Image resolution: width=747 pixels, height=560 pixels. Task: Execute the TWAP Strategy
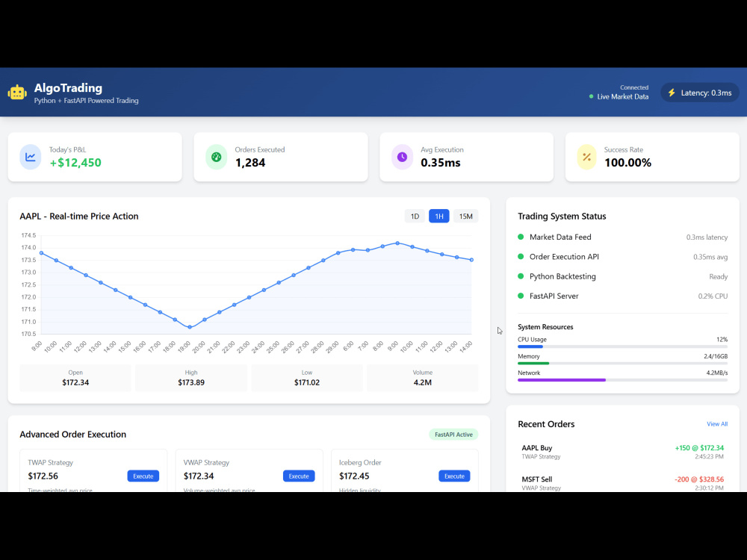click(143, 476)
